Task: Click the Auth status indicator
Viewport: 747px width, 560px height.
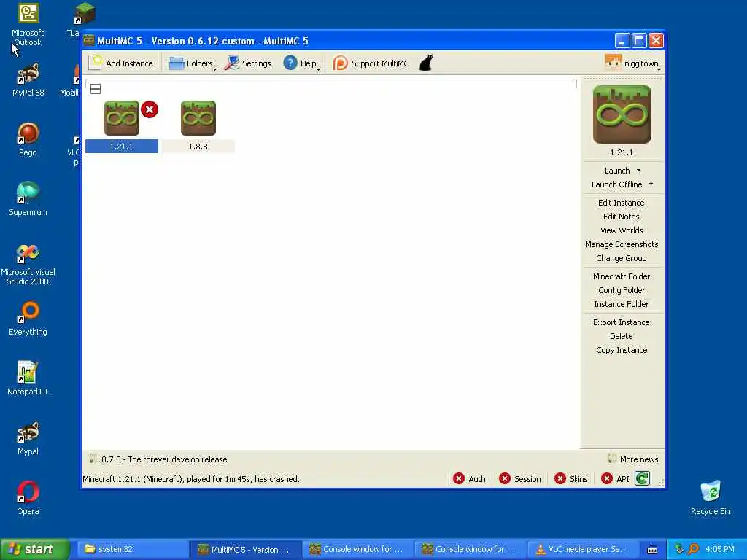Action: pyautogui.click(x=469, y=478)
